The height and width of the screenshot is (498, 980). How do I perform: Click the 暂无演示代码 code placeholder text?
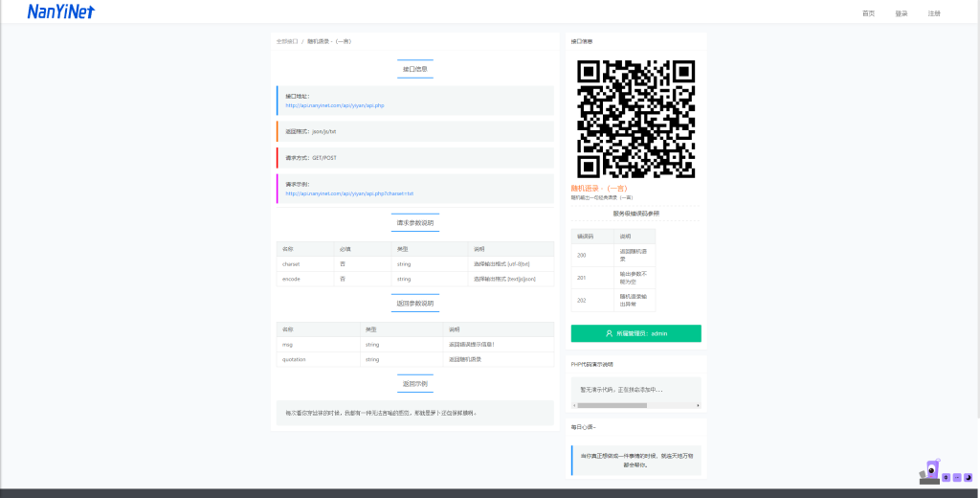click(621, 389)
